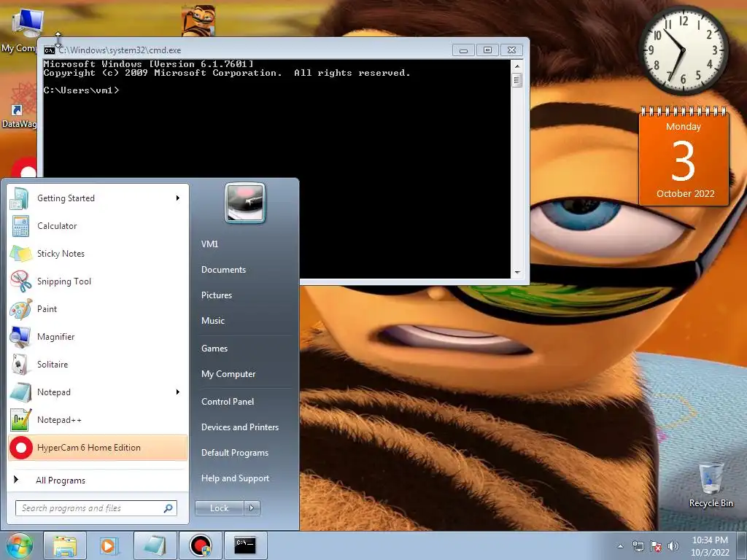Click the Action Center flag icon
The image size is (747, 560).
click(656, 546)
